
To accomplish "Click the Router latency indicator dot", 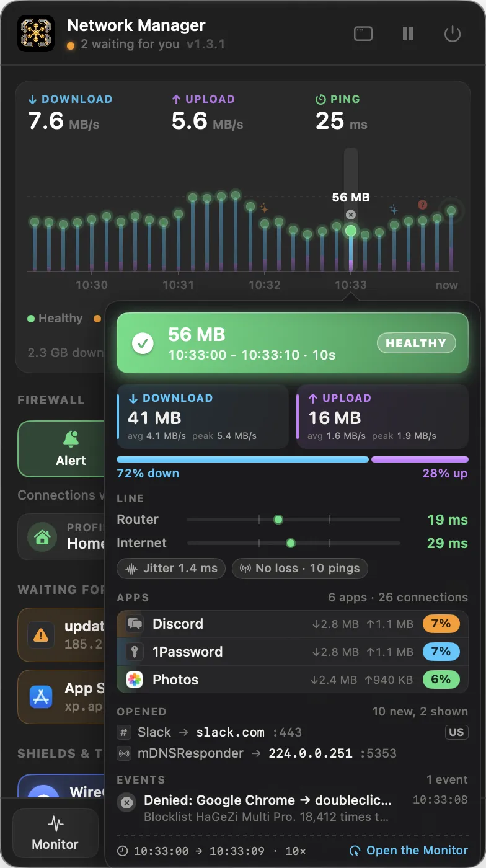I will pos(278,520).
